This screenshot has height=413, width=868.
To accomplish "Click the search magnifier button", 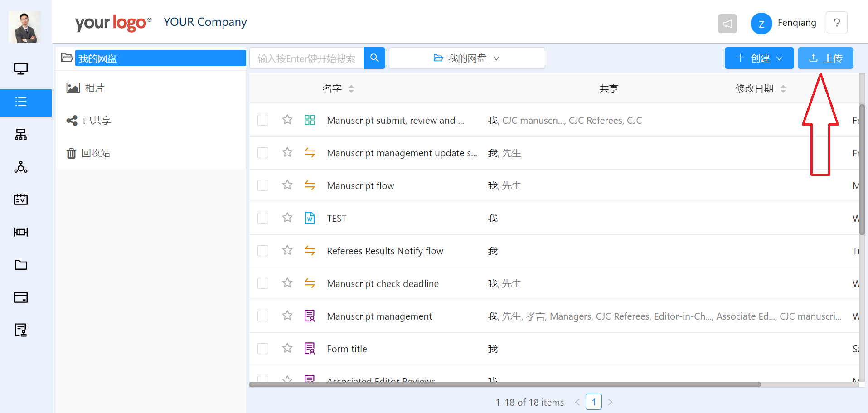I will pyautogui.click(x=374, y=58).
